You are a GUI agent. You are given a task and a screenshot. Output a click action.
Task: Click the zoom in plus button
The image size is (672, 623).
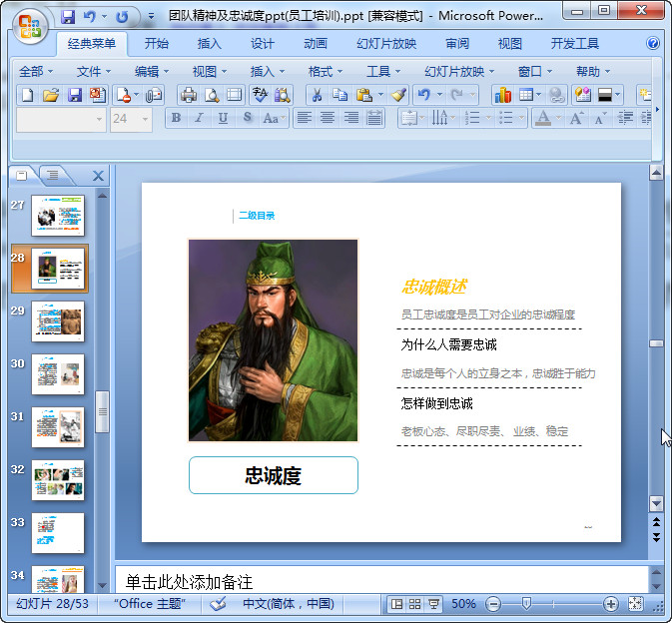[610, 604]
